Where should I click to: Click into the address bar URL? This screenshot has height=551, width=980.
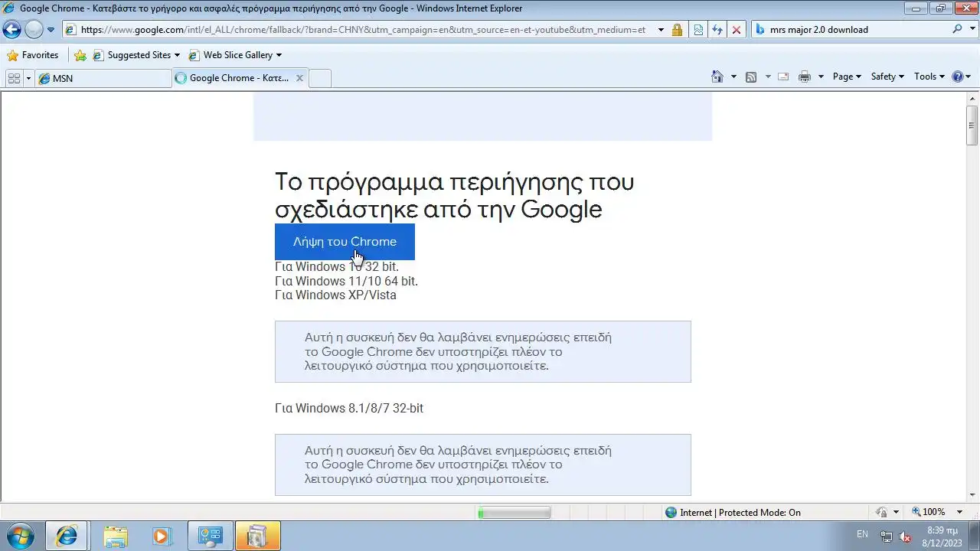tap(364, 30)
